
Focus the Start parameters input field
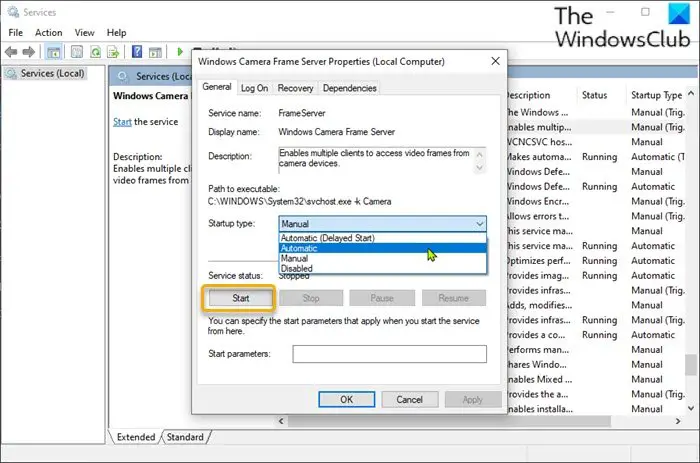coord(390,354)
